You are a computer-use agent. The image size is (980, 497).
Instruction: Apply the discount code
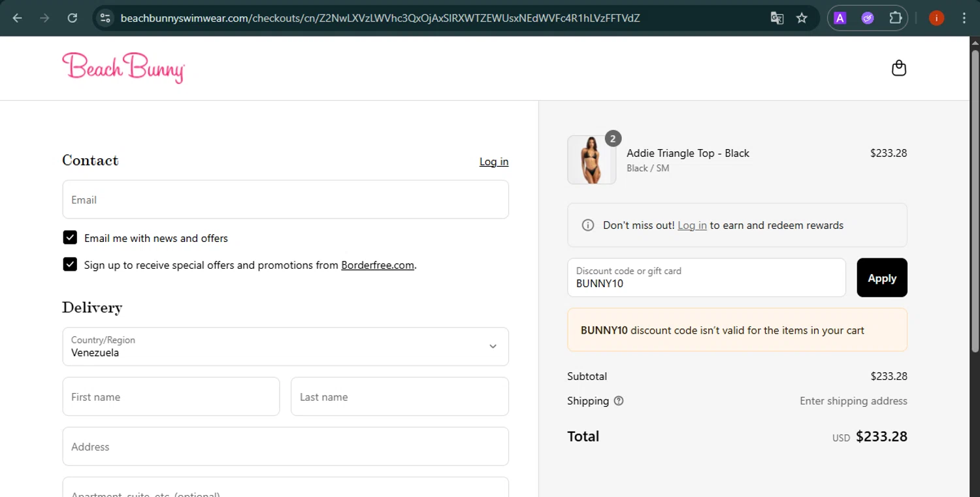[x=882, y=278]
